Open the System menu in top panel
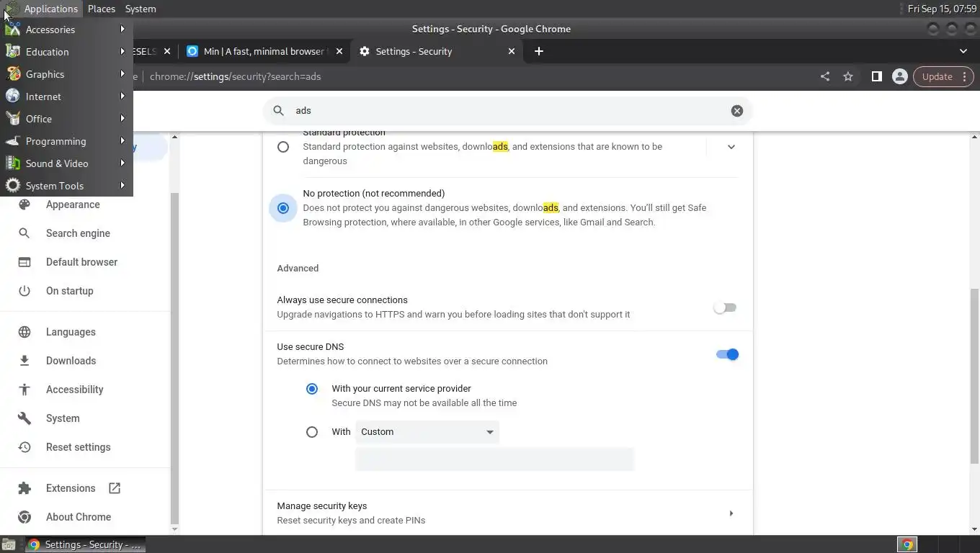Screen dimensions: 980x553 coord(141,9)
